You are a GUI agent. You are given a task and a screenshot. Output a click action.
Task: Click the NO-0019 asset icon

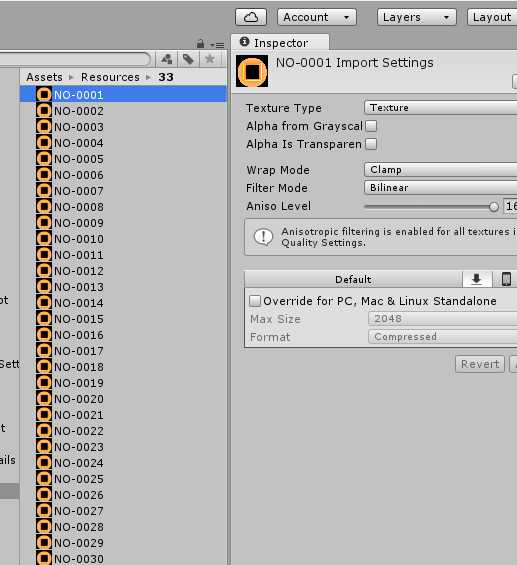(x=44, y=383)
